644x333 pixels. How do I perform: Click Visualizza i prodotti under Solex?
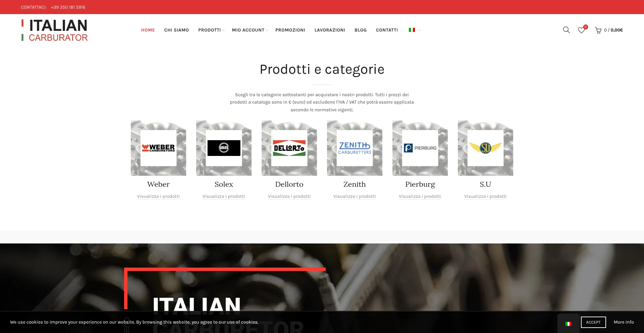(224, 196)
